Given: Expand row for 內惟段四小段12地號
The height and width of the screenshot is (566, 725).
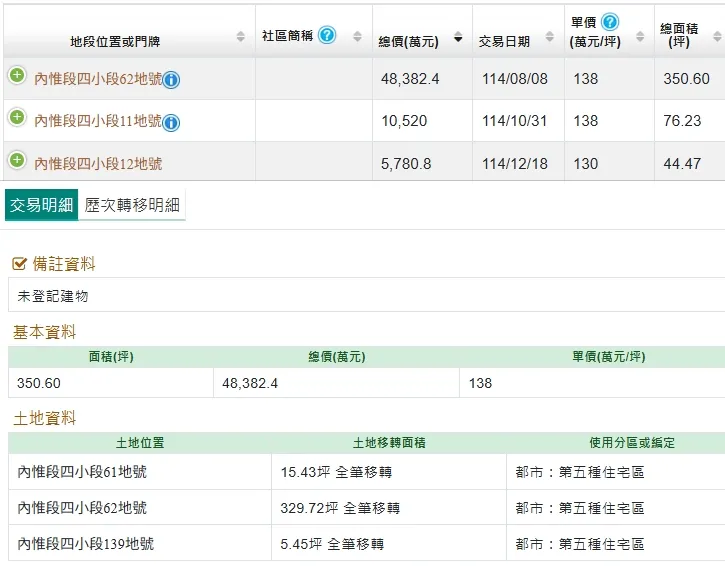Looking at the screenshot, I should pyautogui.click(x=17, y=160).
